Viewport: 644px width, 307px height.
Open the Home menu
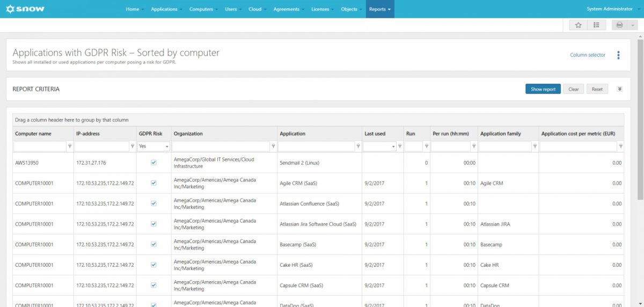click(135, 9)
